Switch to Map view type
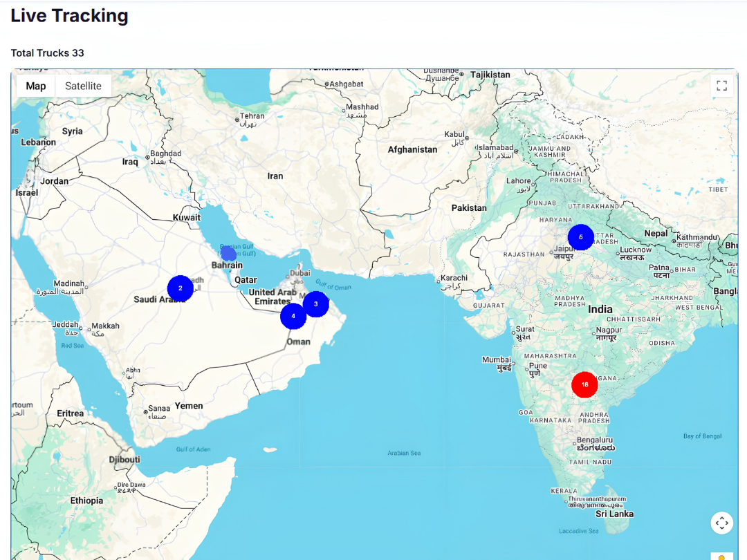Image resolution: width=747 pixels, height=560 pixels. (36, 86)
